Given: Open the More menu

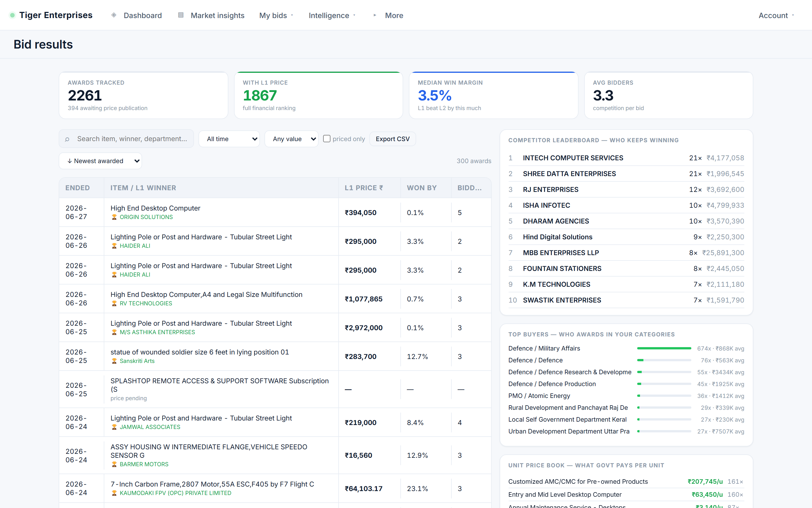Looking at the screenshot, I should coord(388,16).
